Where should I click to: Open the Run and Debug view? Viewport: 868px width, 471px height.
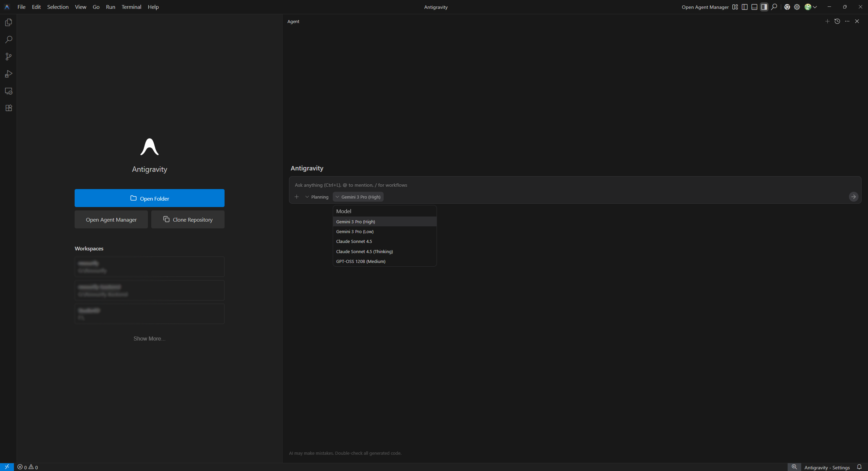click(x=8, y=74)
